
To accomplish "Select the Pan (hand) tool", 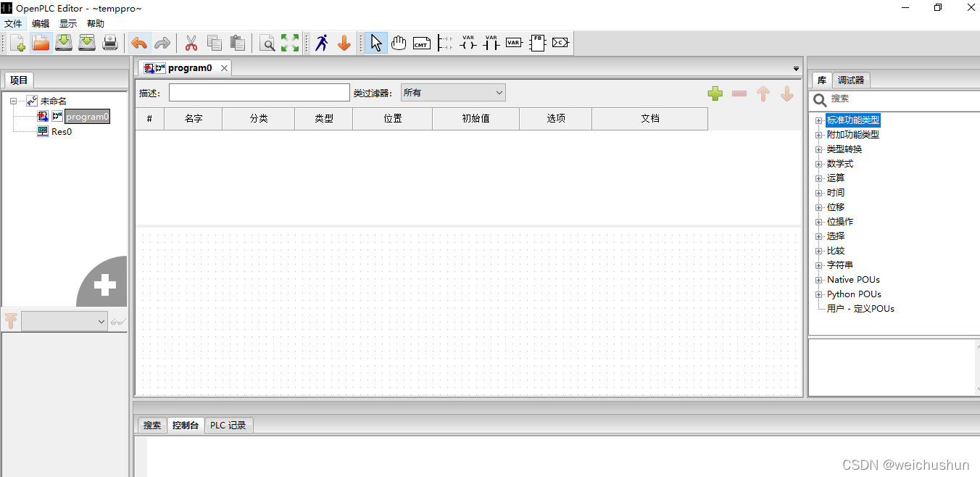I will pyautogui.click(x=399, y=43).
